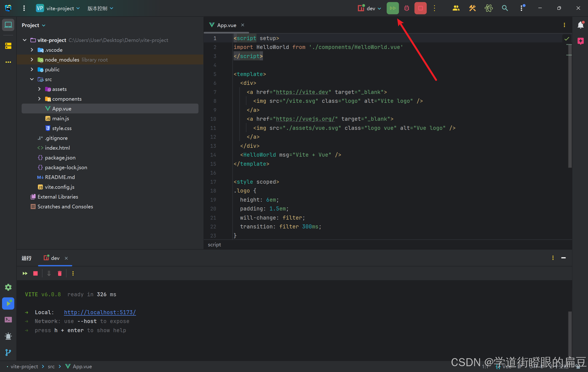Open main.js in the project tree

click(60, 119)
